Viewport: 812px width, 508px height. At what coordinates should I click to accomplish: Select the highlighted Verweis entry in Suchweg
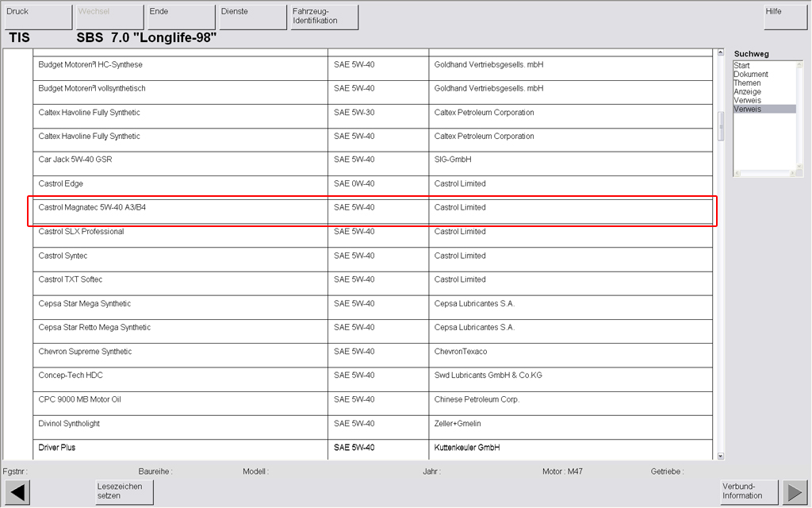click(x=747, y=110)
